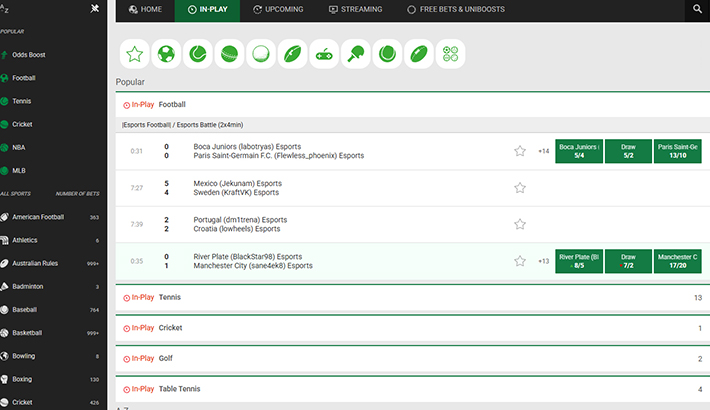Image resolution: width=710 pixels, height=410 pixels.
Task: Switch to the Upcoming tab
Action: (278, 10)
